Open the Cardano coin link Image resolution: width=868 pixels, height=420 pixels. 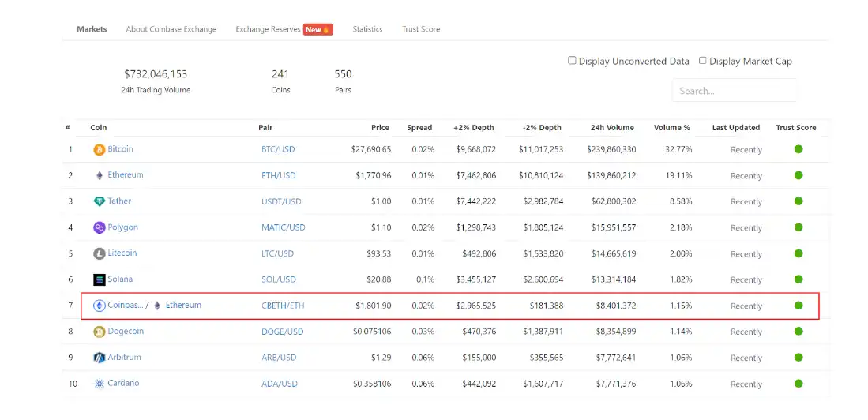coord(123,383)
